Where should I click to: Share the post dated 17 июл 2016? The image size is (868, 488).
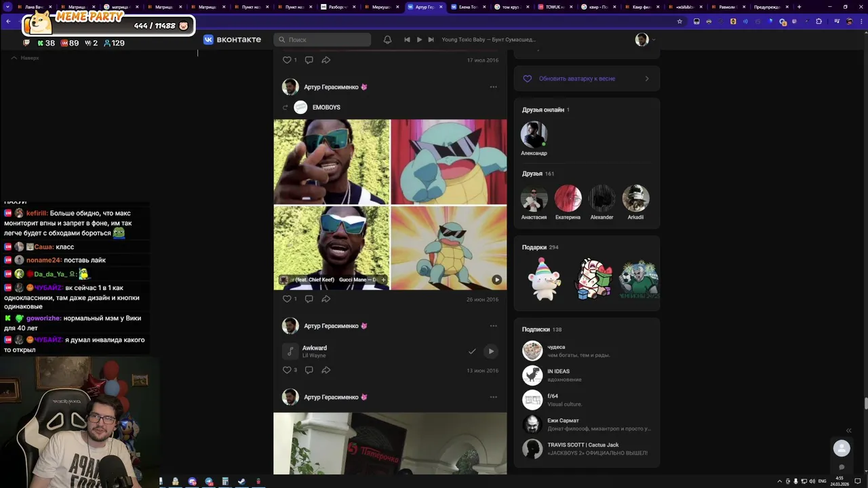(x=326, y=60)
